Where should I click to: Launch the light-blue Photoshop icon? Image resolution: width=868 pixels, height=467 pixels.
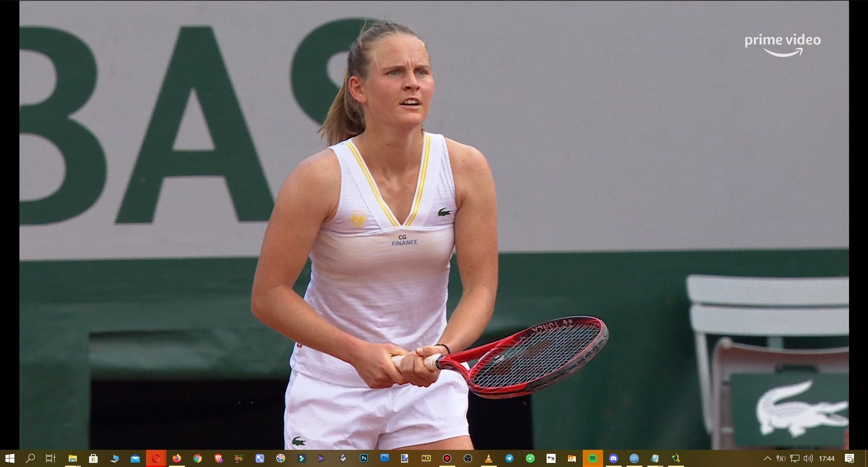tap(384, 458)
